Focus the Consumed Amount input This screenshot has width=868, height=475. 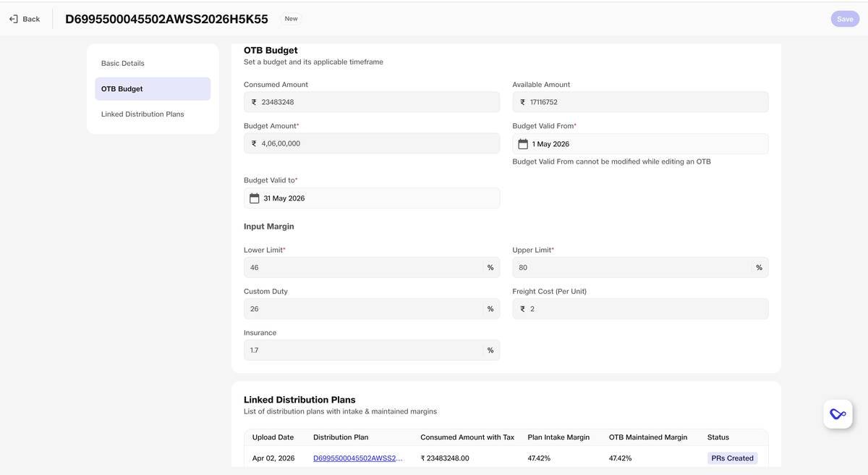[372, 102]
